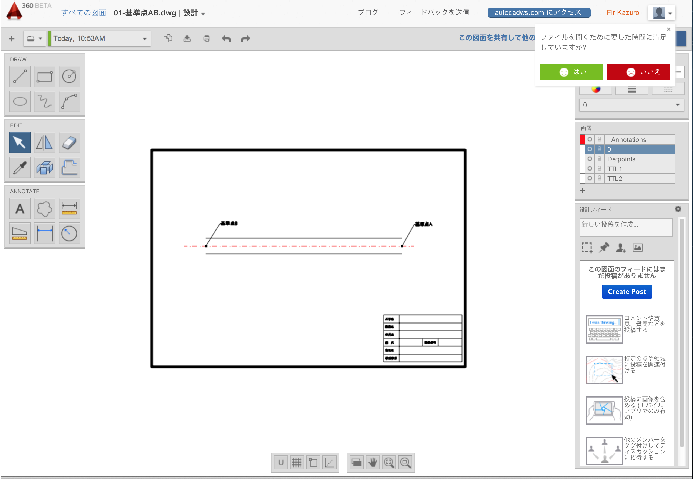Screen dimensions: 693x479
Task: Click the Trim/extend edit tool
Action: pos(69,167)
